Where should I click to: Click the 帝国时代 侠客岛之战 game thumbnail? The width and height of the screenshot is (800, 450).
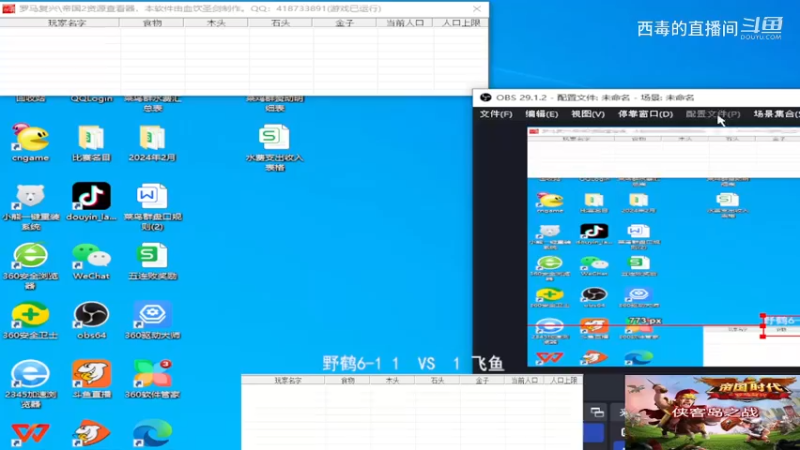click(x=712, y=413)
